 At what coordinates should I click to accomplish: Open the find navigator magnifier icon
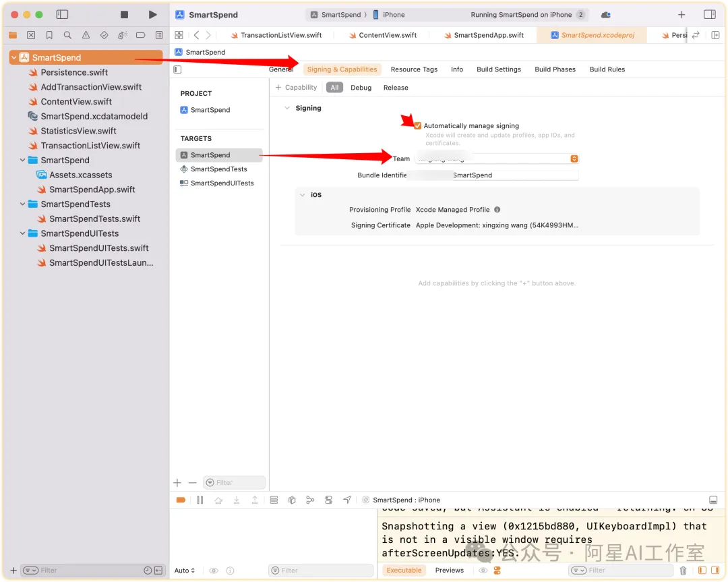67,35
